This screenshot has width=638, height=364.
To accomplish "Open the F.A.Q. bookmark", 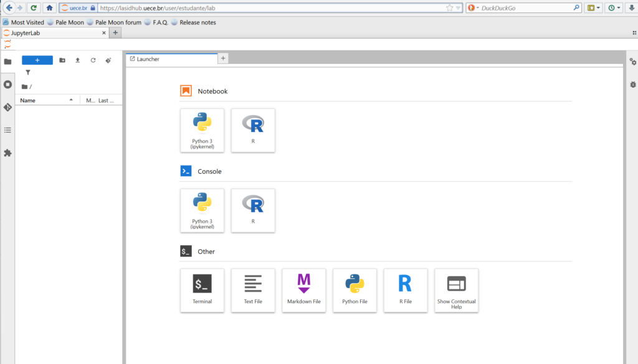I will click(x=156, y=22).
